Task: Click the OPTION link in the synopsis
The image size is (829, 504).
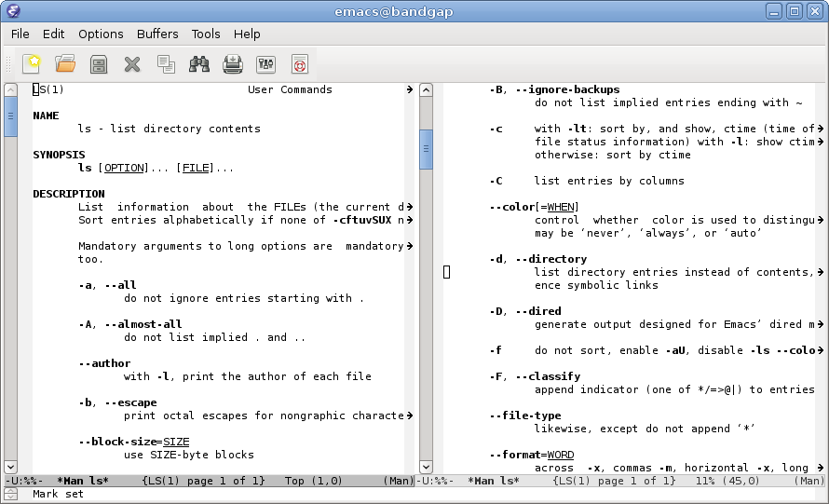Action: 124,169
